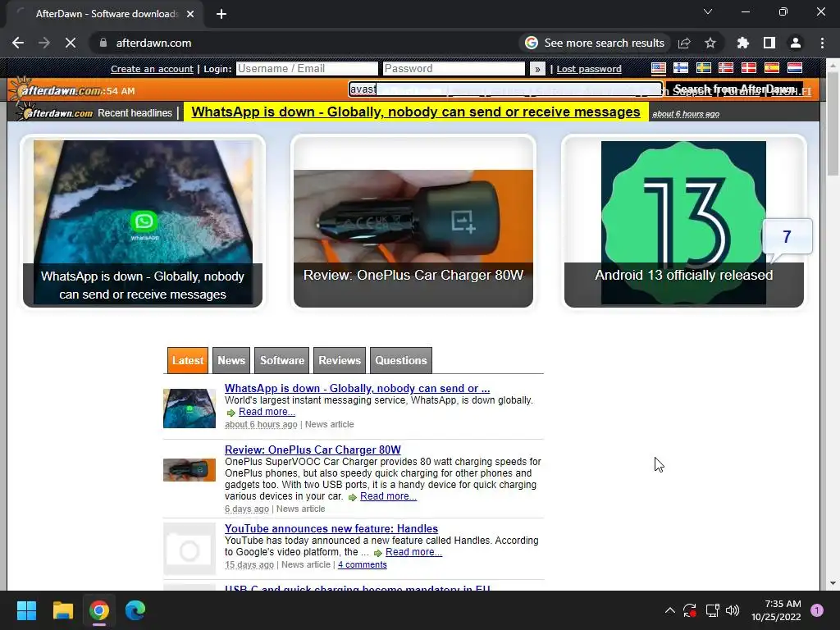Open the notification badge showing 1
Image resolution: width=840 pixels, height=630 pixels.
point(817,610)
